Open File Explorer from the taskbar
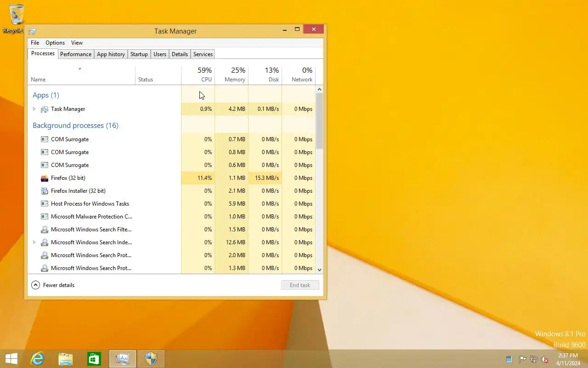 [66, 359]
